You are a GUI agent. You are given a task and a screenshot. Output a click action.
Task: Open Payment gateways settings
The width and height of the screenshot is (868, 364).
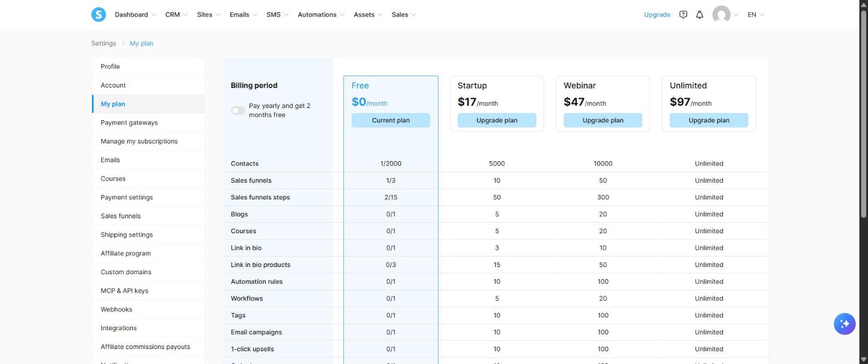(148, 122)
